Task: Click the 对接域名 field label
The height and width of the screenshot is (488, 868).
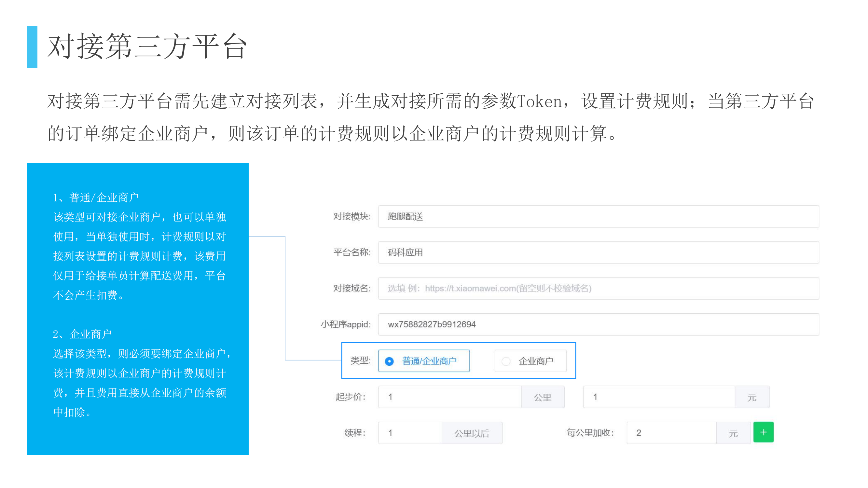Action: 352,288
